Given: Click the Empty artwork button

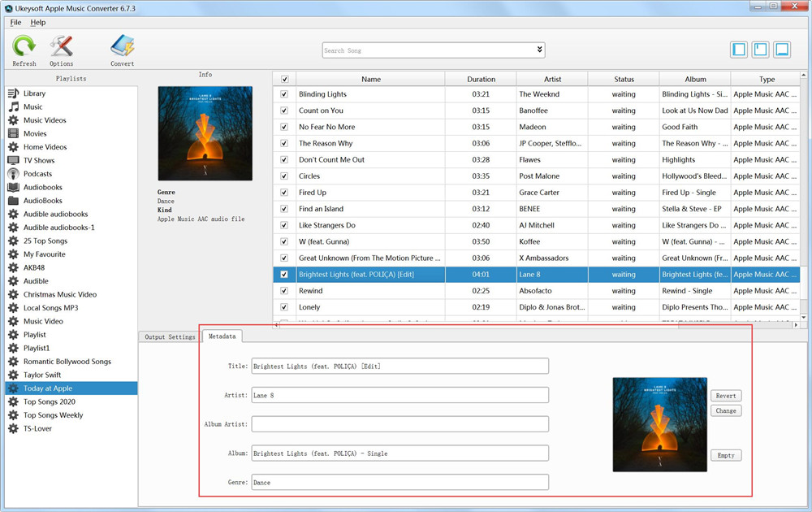Looking at the screenshot, I should [726, 455].
